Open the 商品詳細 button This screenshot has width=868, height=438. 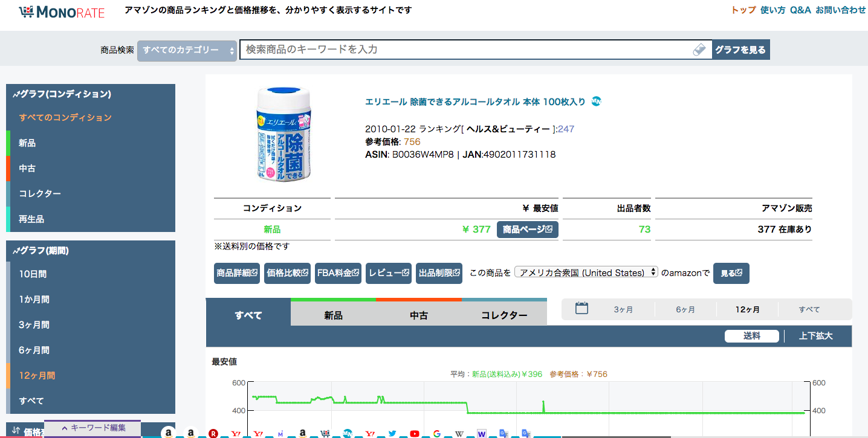(237, 273)
